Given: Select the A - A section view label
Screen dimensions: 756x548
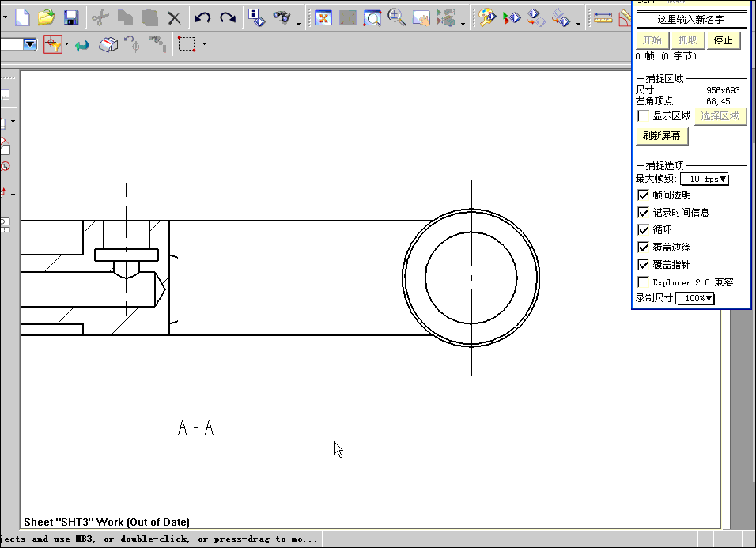Looking at the screenshot, I should 196,428.
